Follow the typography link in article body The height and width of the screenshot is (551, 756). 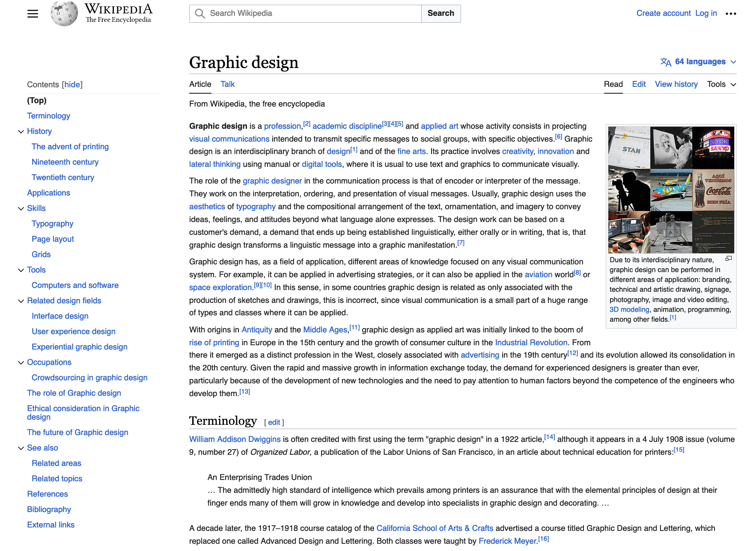coord(256,207)
